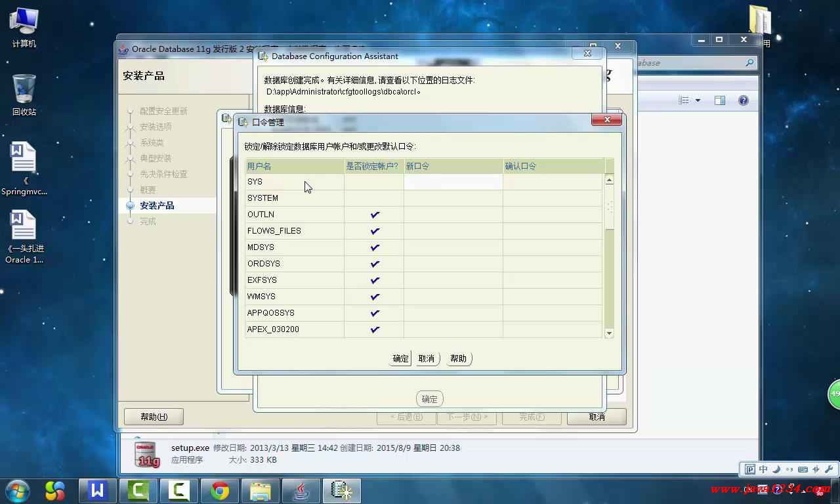Click the user table scrollbar down arrow
This screenshot has width=840, height=504.
609,333
